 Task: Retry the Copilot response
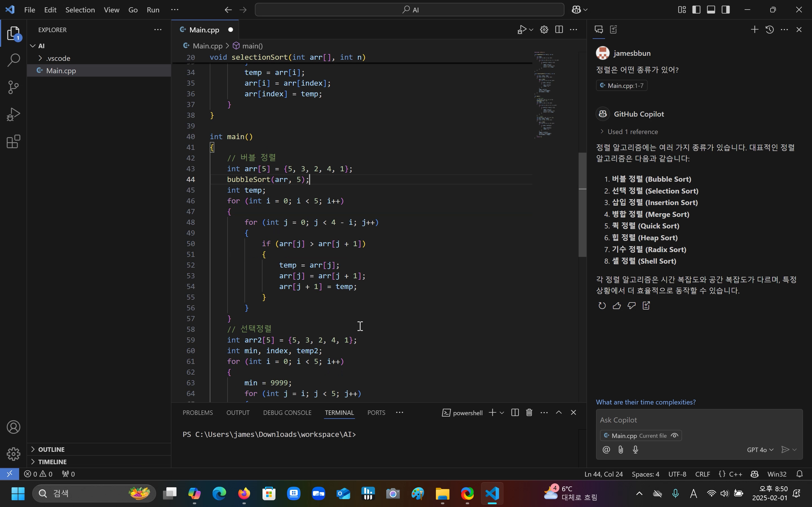tap(602, 306)
